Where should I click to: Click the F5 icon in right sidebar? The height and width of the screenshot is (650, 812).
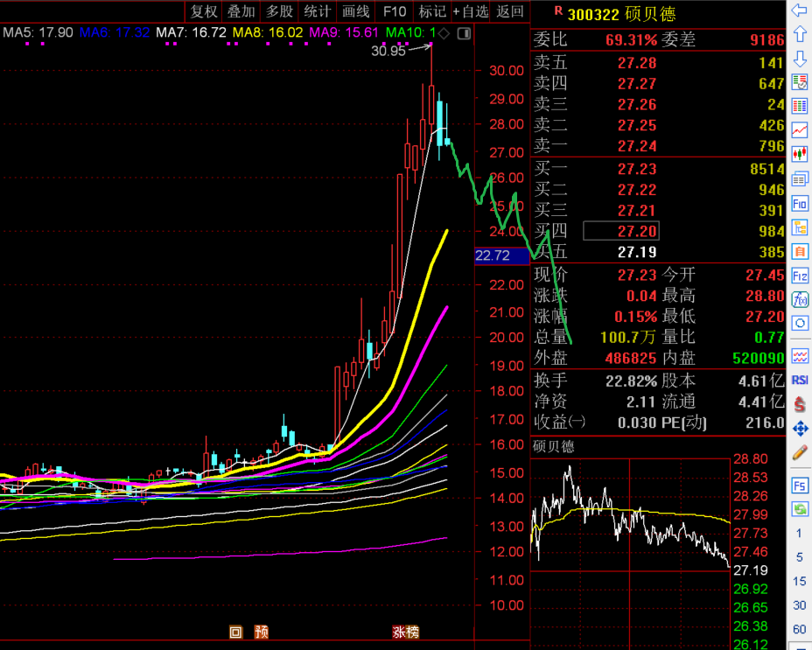800,486
